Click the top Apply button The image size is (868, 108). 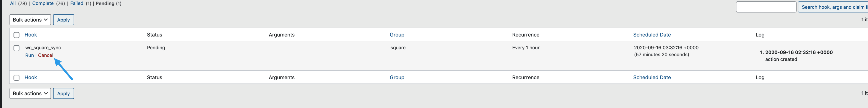63,20
